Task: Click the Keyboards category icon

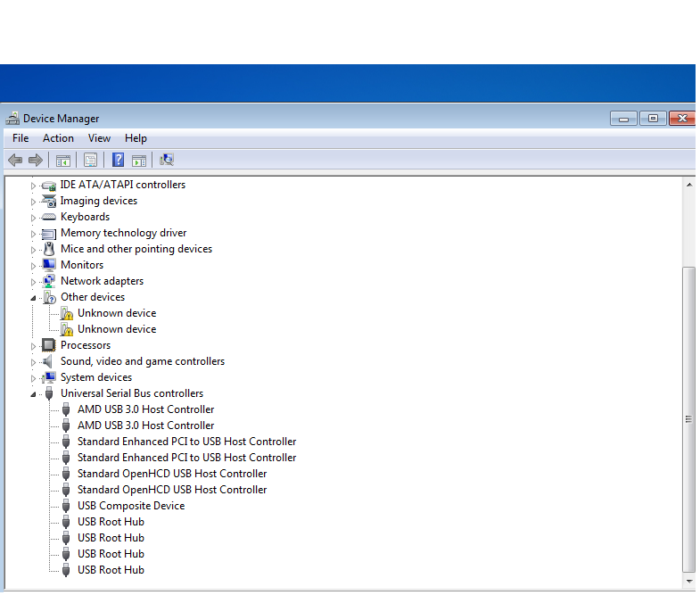Action: point(49,217)
